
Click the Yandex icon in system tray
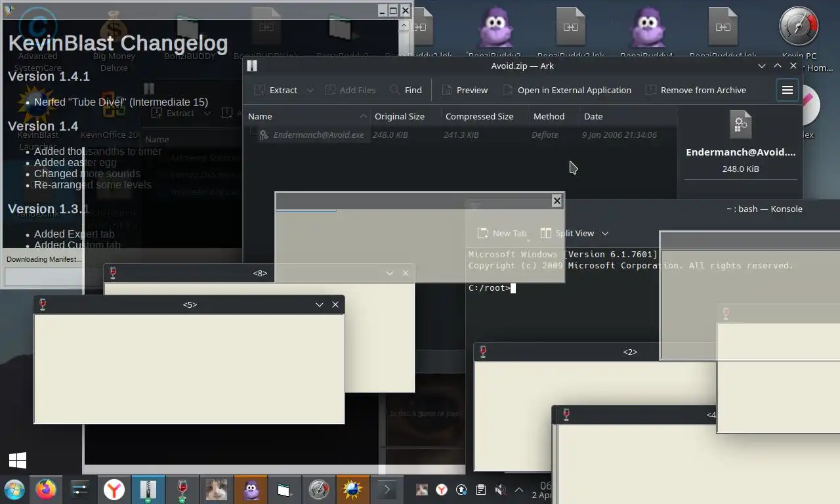(442, 490)
